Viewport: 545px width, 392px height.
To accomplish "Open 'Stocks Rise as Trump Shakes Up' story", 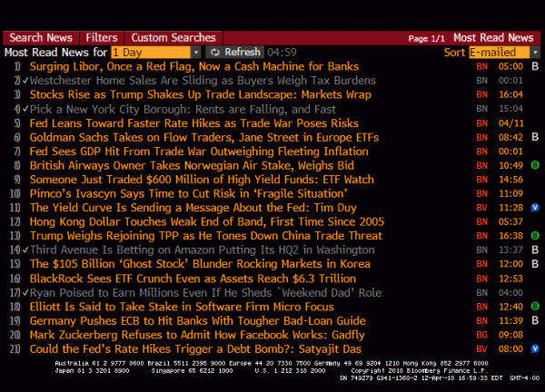I will coord(200,94).
